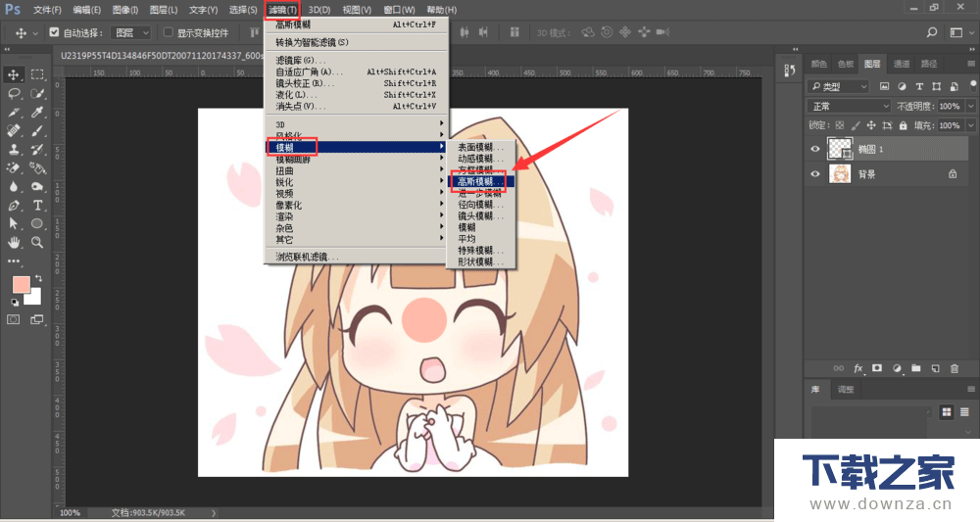Open the 文件(F) menu
This screenshot has height=522, width=980.
[x=47, y=10]
